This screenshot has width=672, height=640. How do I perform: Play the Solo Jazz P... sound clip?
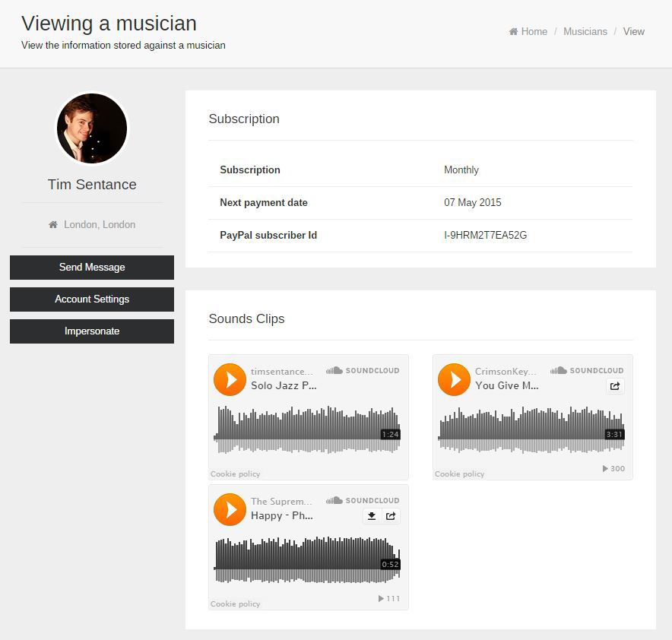coord(230,379)
